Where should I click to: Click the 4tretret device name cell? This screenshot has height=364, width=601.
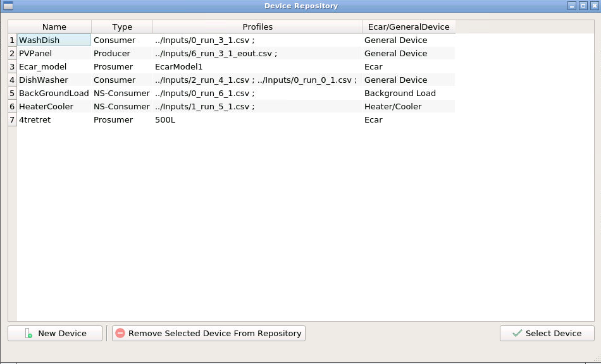click(54, 119)
